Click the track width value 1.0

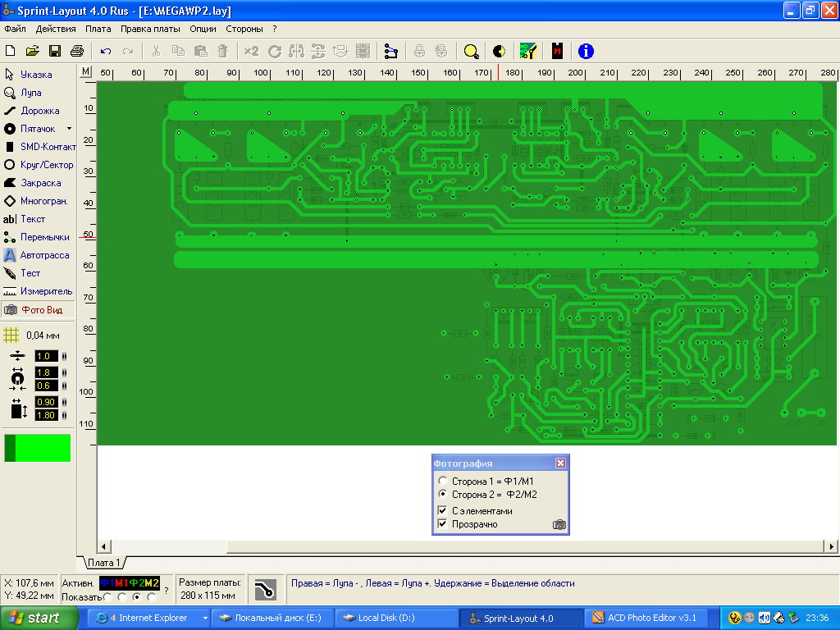point(46,356)
